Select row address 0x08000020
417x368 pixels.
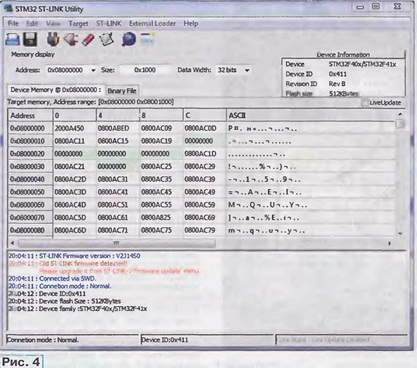(30, 153)
